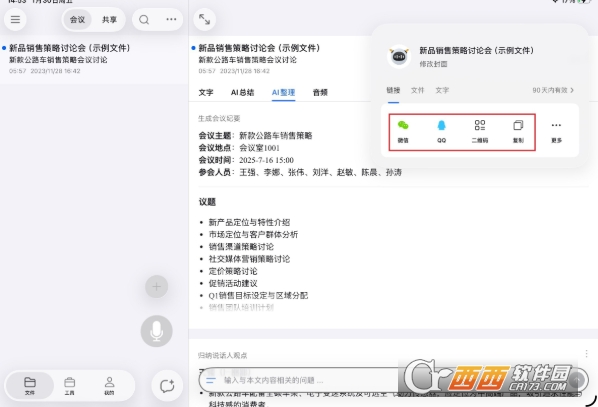This screenshot has width=598, height=407.
Task: Click 修改封面 to change the cover
Action: tap(433, 64)
